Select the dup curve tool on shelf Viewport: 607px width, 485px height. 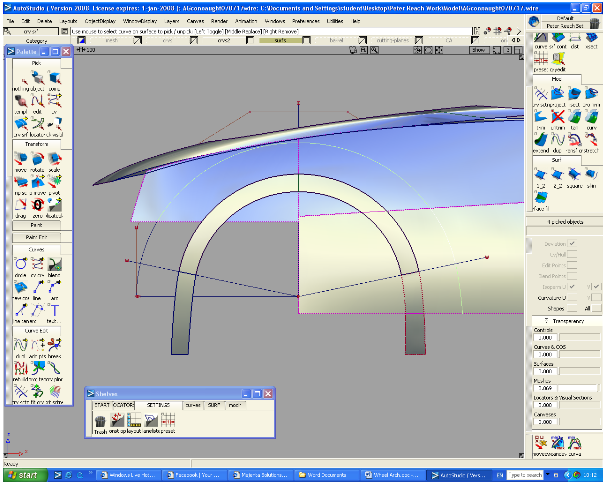(557, 142)
